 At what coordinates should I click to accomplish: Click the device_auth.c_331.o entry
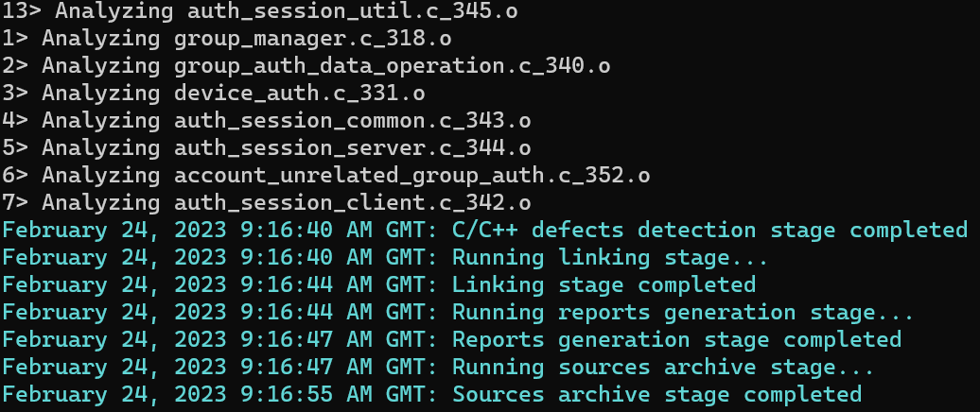click(x=299, y=94)
